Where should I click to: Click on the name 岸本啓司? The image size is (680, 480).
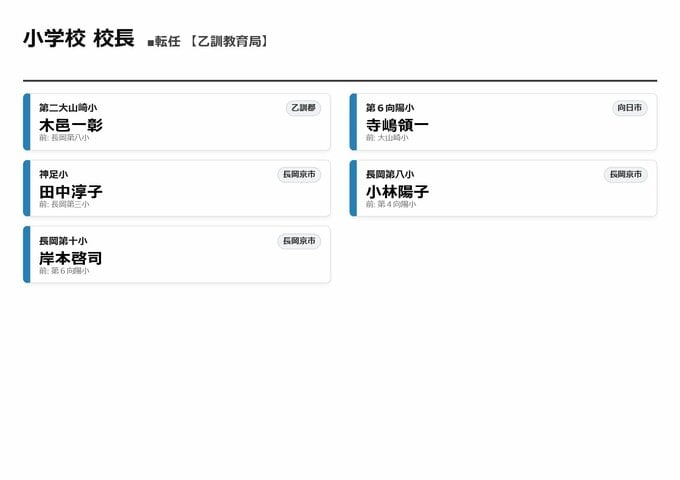[71, 258]
